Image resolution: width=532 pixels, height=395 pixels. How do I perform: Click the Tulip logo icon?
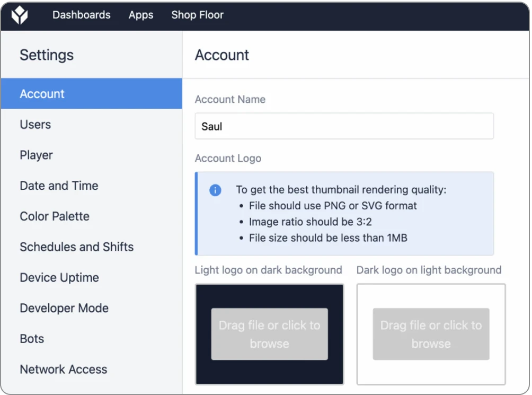(20, 15)
